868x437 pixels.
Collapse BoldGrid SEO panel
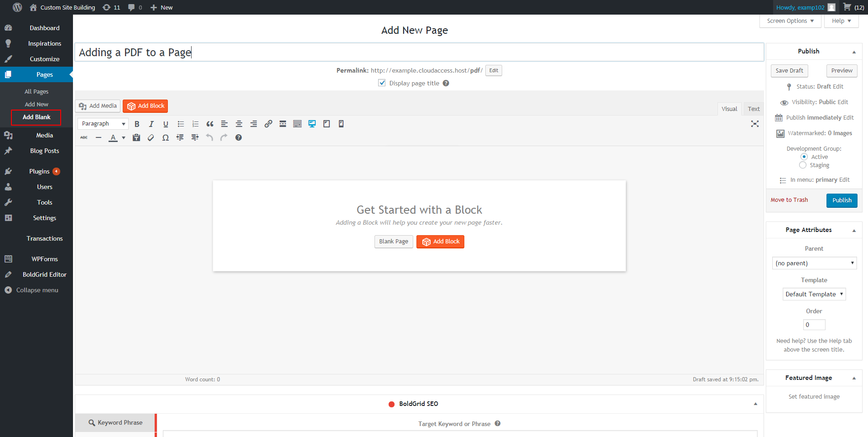tap(755, 404)
